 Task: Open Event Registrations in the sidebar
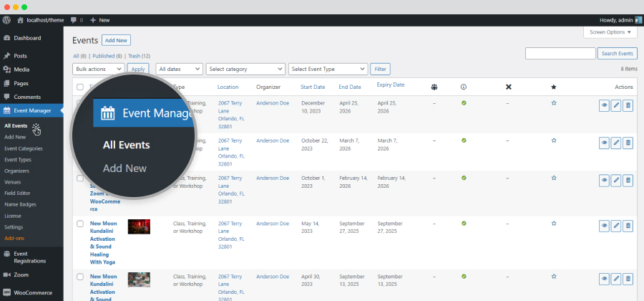[x=31, y=257]
